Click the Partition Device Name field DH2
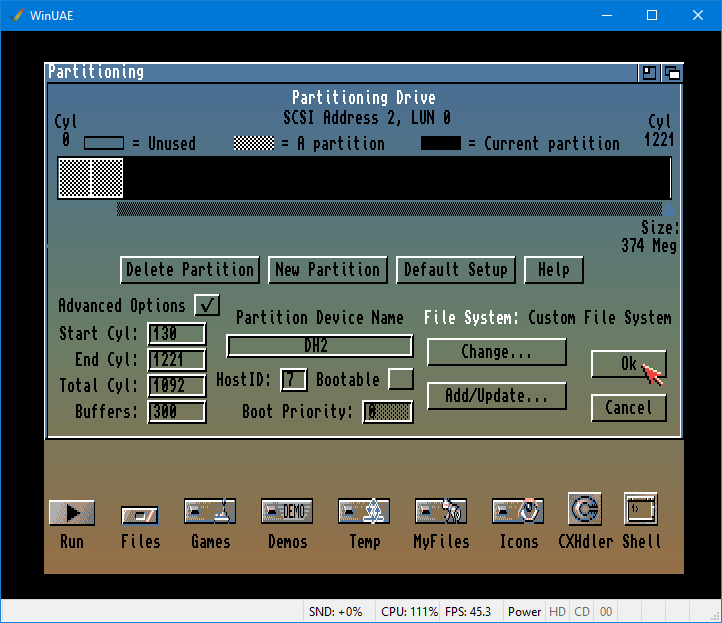Screen dimensions: 722x623 (x=319, y=346)
